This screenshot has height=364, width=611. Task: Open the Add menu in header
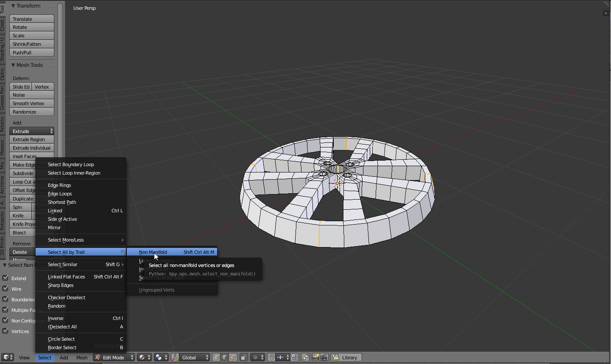coord(64,358)
